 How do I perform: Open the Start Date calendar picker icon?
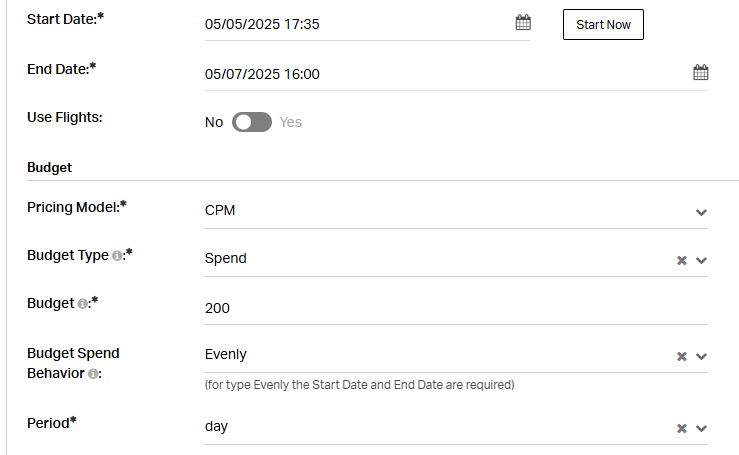point(523,22)
